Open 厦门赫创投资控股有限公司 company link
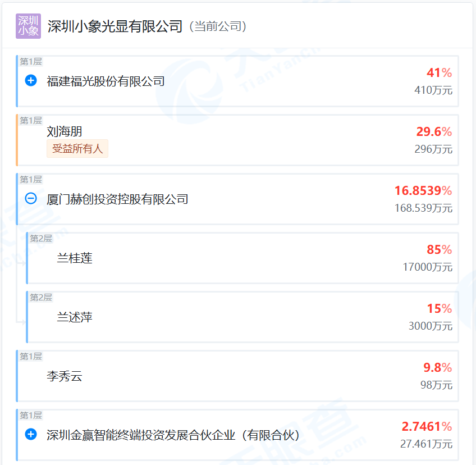The width and height of the screenshot is (476, 465). pos(117,199)
